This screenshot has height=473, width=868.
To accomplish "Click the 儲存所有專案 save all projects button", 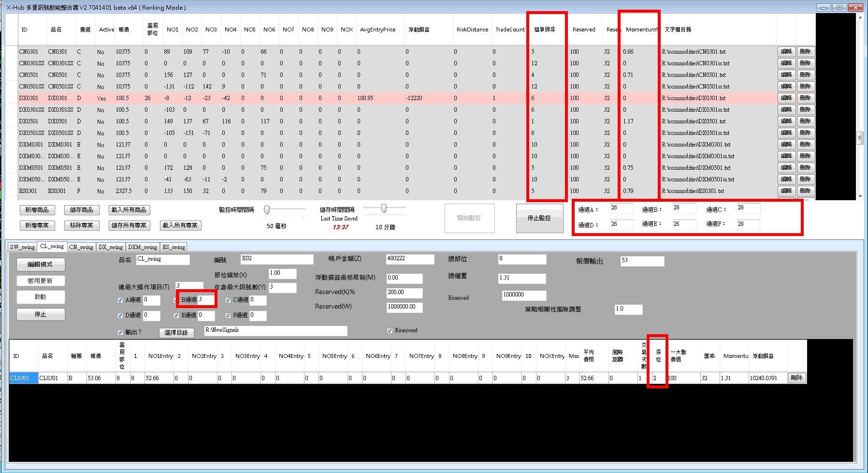I will pyautogui.click(x=129, y=225).
